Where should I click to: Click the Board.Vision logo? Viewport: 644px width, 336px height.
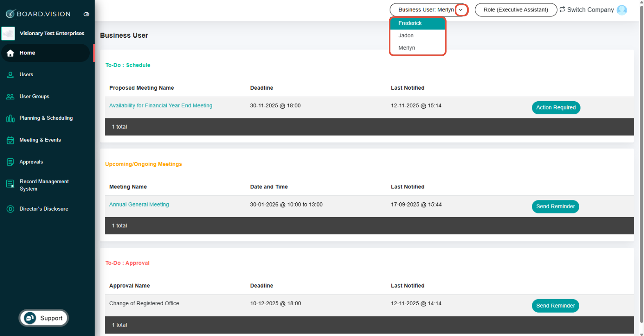point(38,14)
